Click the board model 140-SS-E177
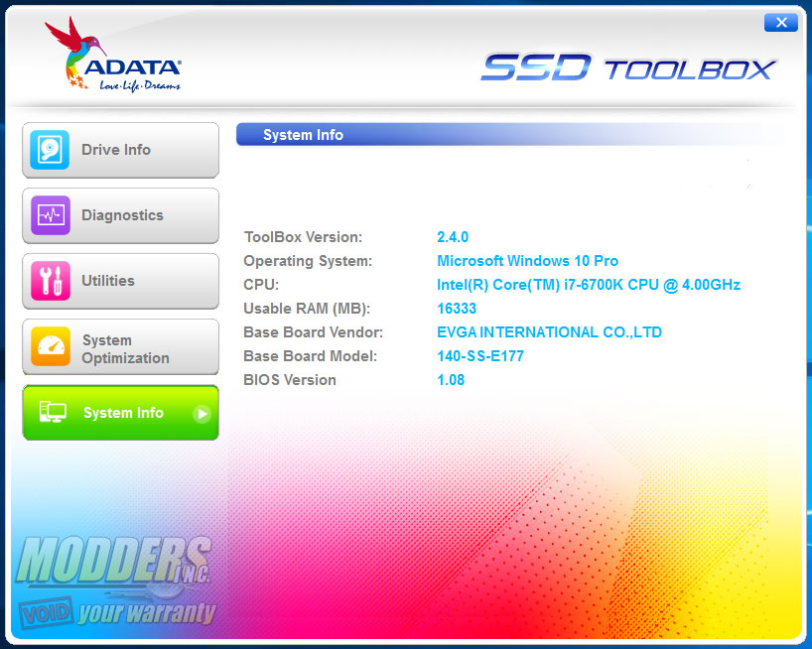This screenshot has height=649, width=812. point(480,356)
